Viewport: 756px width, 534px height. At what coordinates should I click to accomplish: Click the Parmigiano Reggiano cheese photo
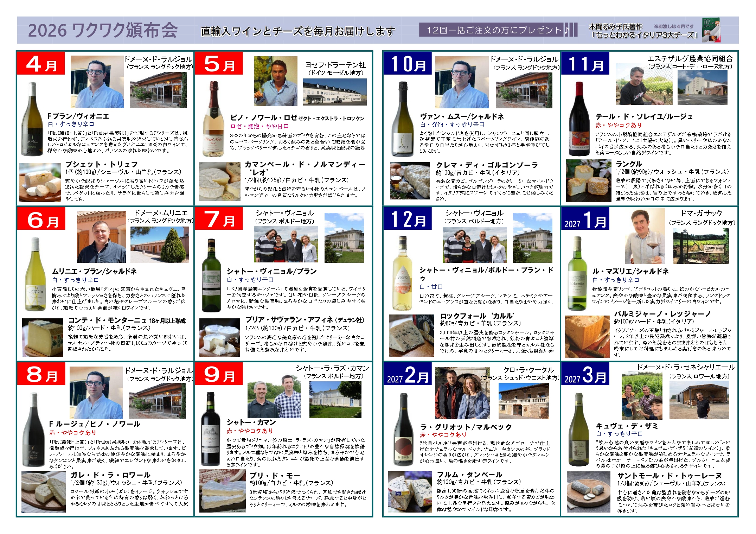pos(587,337)
